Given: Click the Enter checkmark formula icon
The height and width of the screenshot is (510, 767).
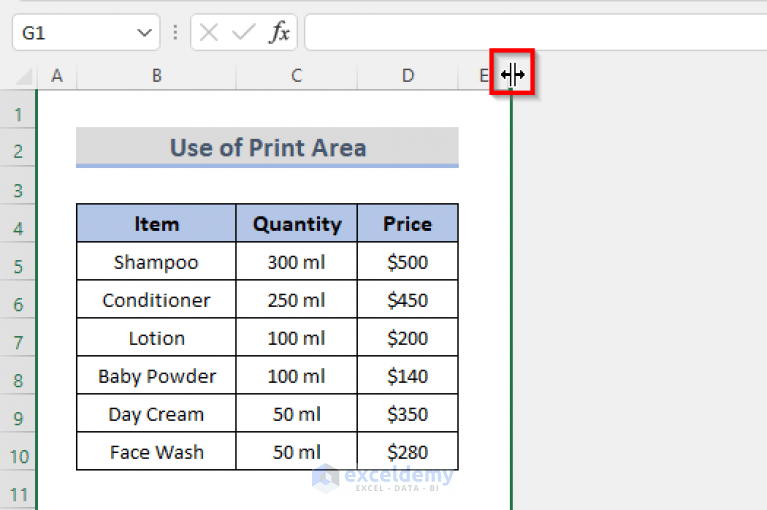Looking at the screenshot, I should (243, 33).
